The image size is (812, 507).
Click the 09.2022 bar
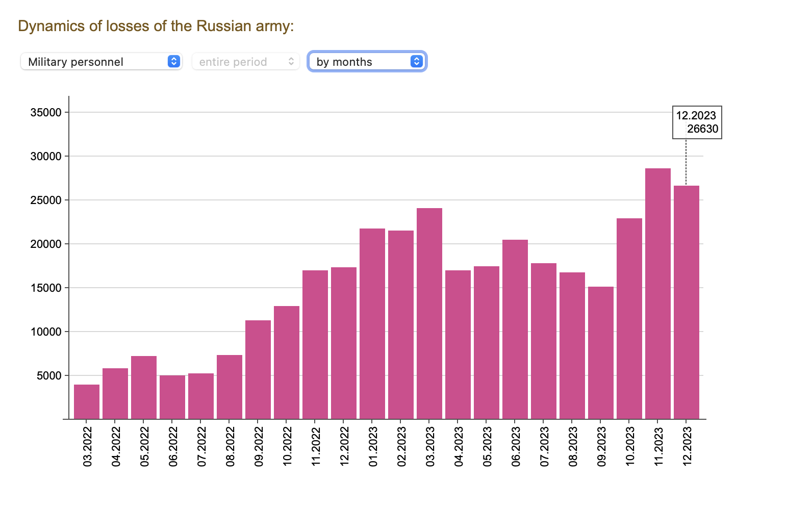pyautogui.click(x=258, y=370)
